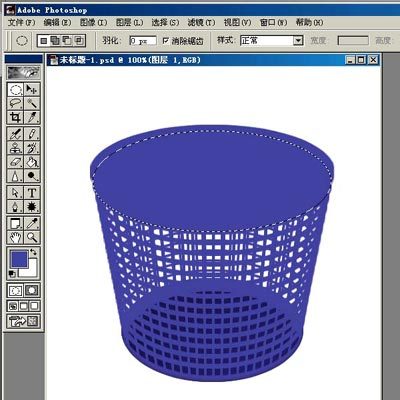Open the 样式 style dropdown arrow
Image resolution: width=400 pixels, height=400 pixels.
pyautogui.click(x=298, y=41)
